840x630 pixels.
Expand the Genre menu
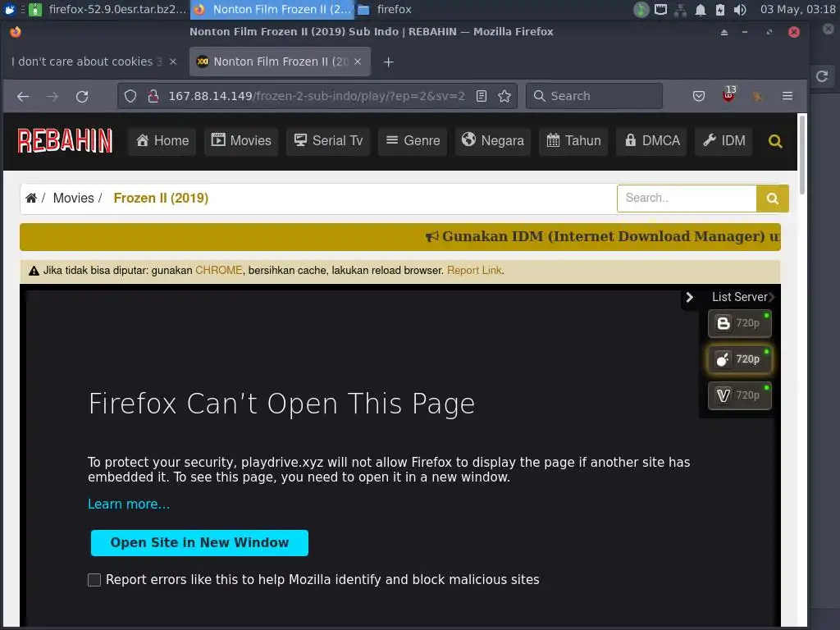point(413,141)
